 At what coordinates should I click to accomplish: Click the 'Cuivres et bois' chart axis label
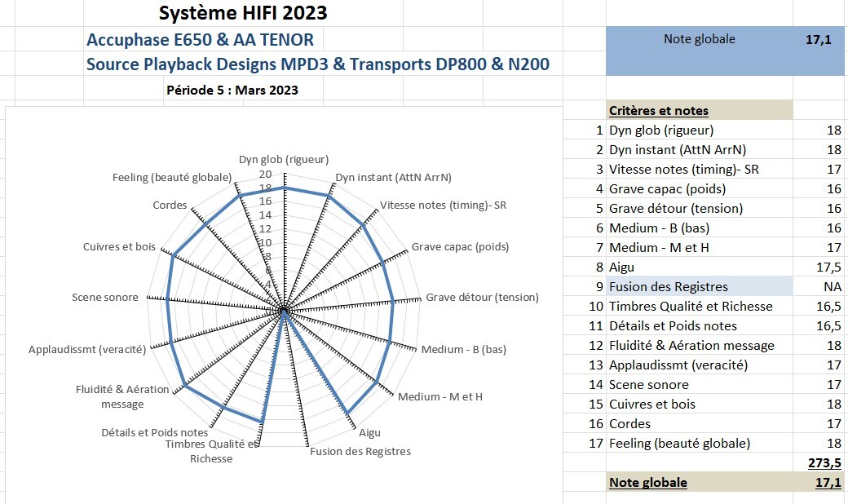(119, 247)
